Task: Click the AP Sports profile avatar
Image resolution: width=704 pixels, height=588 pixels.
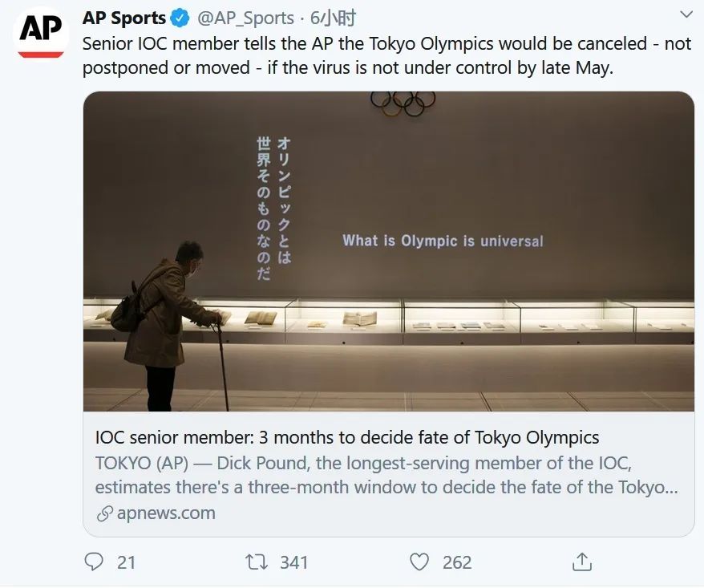Action: (41, 32)
